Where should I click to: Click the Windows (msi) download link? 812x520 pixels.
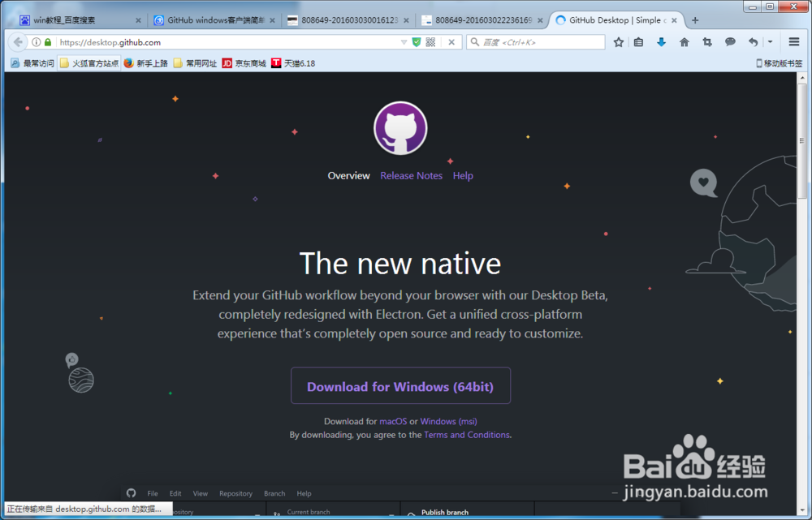click(x=448, y=421)
